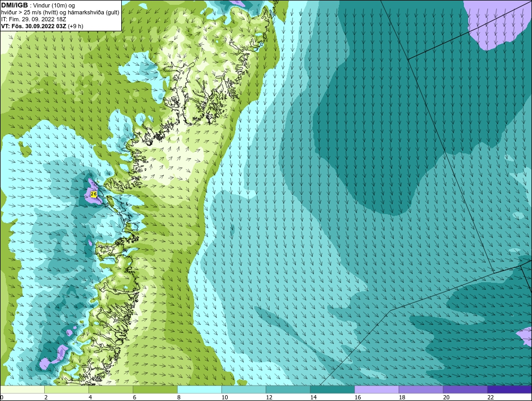The image size is (532, 401).
Task: Select the 6–8 m/s olive green legend swatch
Action: pyautogui.click(x=155, y=389)
